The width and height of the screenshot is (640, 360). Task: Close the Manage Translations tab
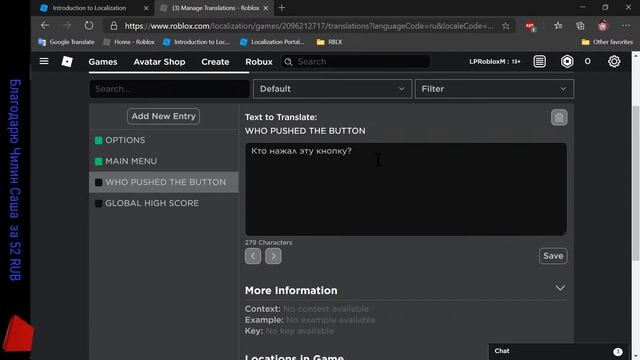[x=266, y=8]
